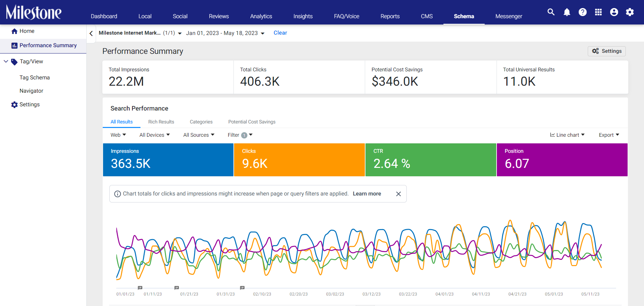Click the Settings button on Performance Summary
The image size is (644, 306).
(607, 51)
